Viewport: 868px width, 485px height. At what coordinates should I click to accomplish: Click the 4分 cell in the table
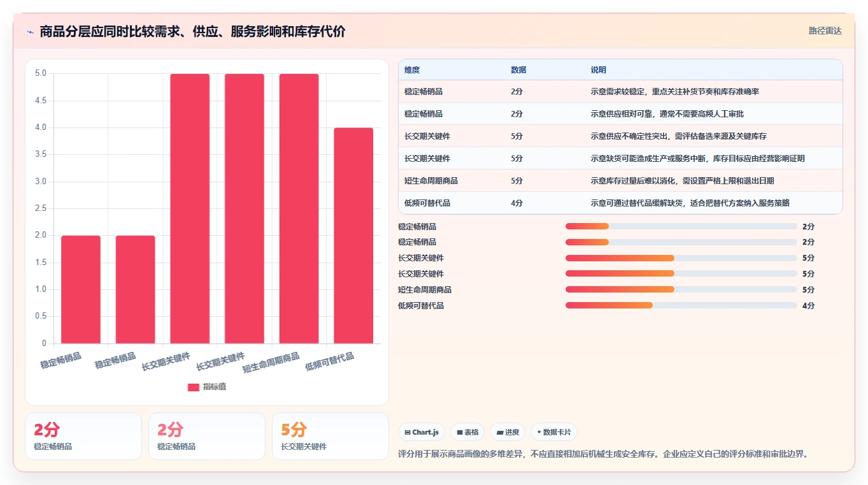click(x=516, y=203)
